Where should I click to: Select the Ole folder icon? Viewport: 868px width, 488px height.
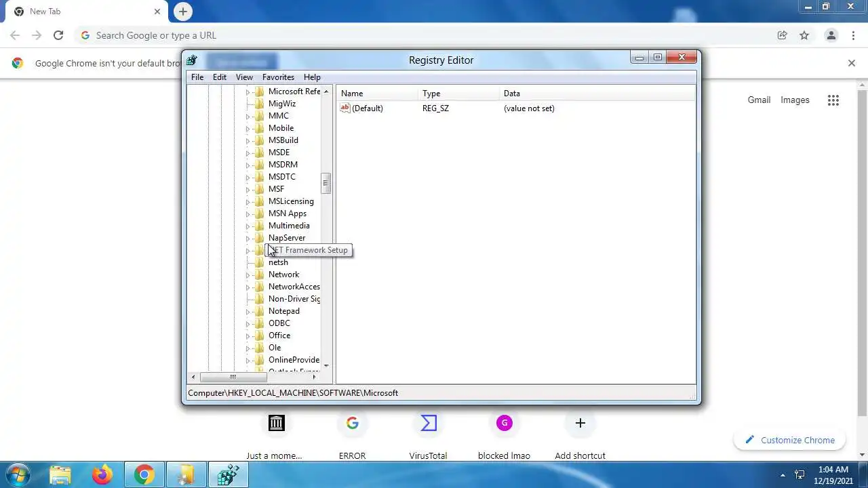259,348
